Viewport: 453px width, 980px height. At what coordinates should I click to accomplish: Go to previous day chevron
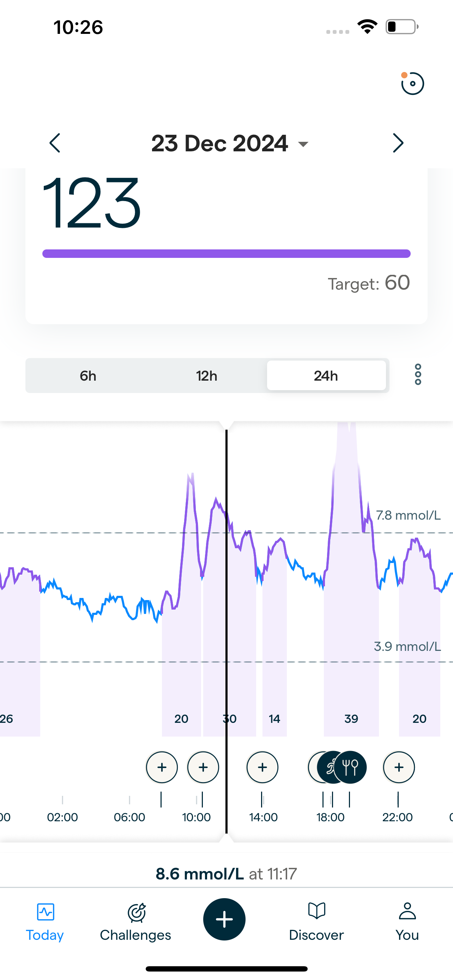pyautogui.click(x=55, y=143)
